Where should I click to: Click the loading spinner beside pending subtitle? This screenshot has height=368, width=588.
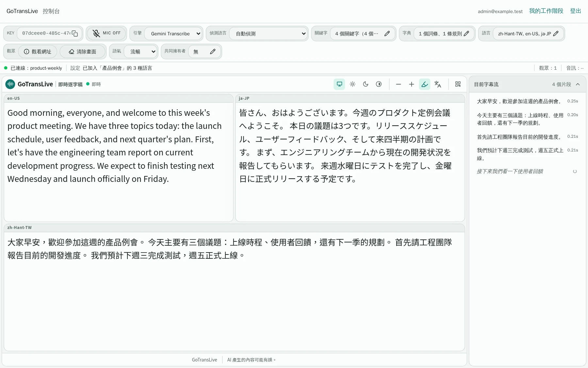575,171
